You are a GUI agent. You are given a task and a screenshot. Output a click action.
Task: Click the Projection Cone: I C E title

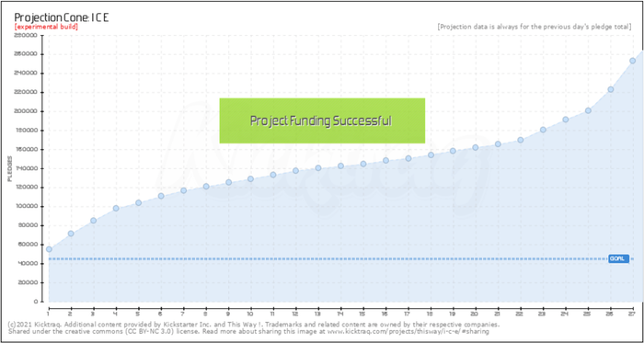point(62,17)
